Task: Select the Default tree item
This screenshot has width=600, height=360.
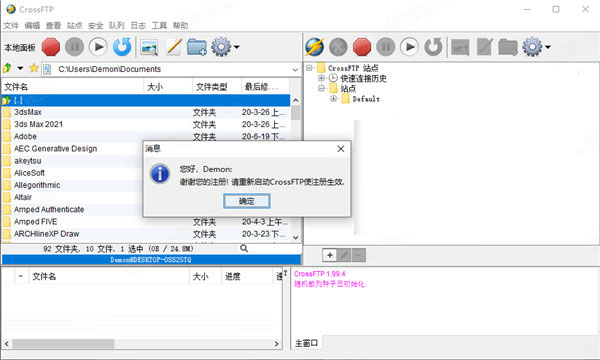Action: pos(366,99)
